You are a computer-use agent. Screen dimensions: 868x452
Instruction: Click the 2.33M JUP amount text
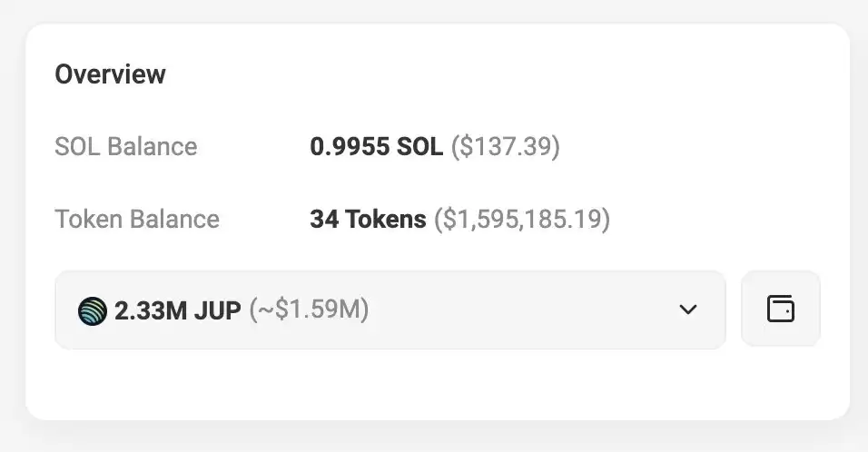pyautogui.click(x=178, y=310)
